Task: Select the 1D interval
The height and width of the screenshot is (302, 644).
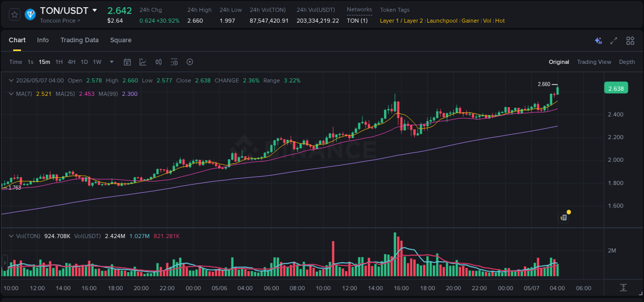Action: click(84, 62)
